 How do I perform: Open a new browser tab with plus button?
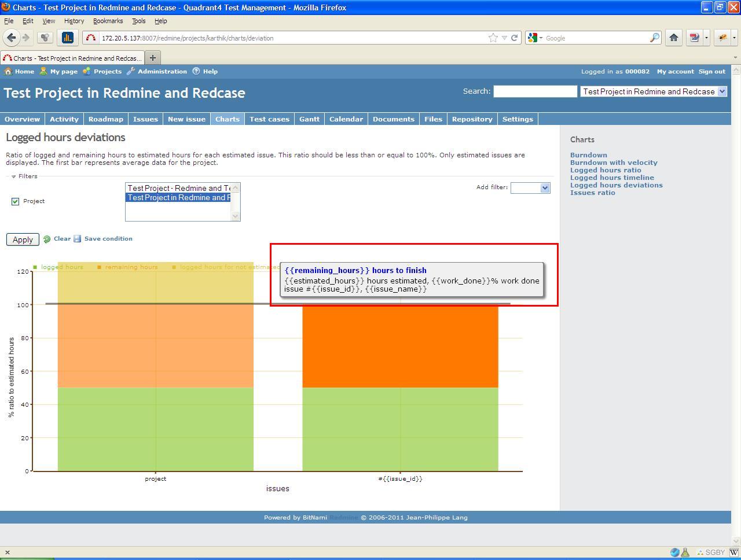pyautogui.click(x=153, y=58)
